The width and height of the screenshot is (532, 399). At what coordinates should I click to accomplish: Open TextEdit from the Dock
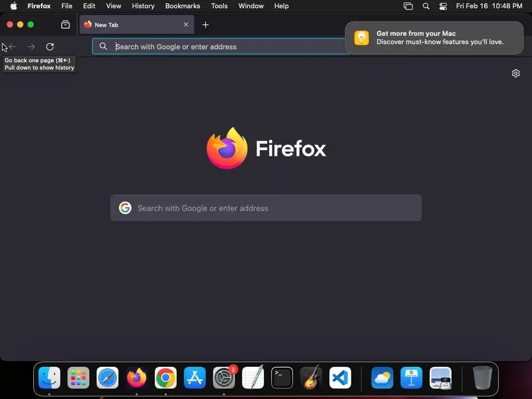253,378
